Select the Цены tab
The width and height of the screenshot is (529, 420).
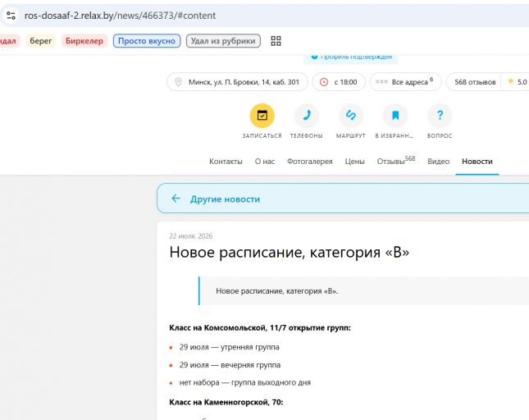[x=354, y=162]
